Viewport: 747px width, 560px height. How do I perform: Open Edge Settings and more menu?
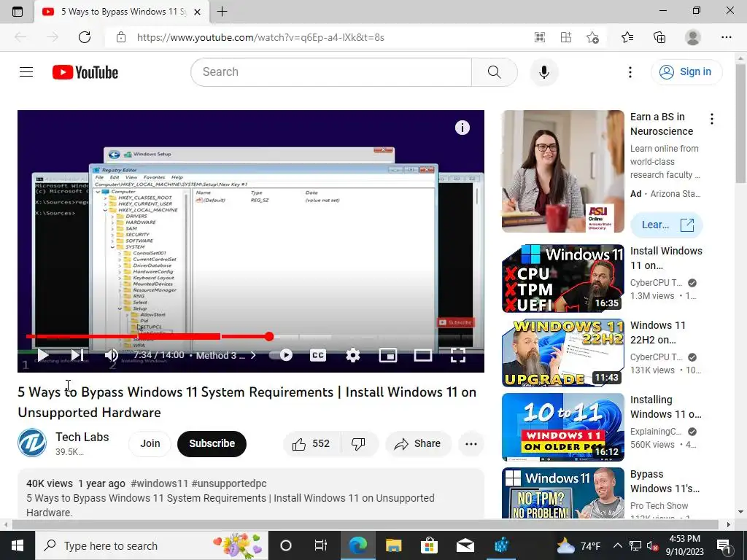pyautogui.click(x=726, y=37)
